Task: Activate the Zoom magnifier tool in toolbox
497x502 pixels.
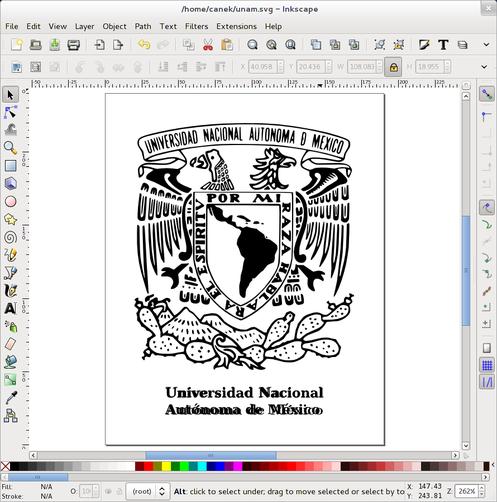Action: [10, 148]
